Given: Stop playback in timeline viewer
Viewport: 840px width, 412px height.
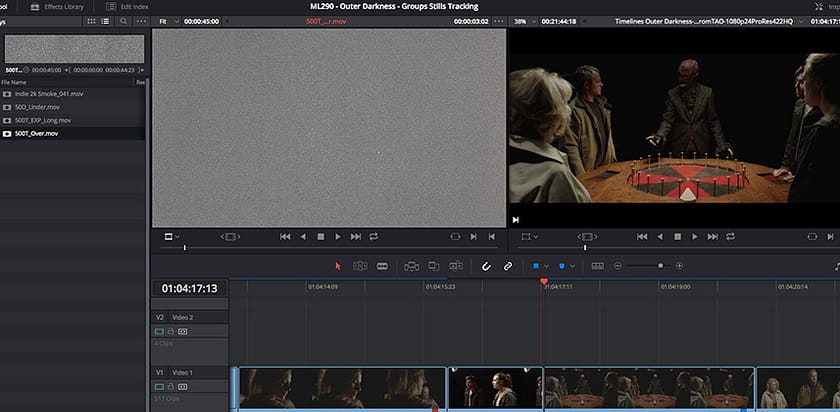Looking at the screenshot, I should 677,236.
